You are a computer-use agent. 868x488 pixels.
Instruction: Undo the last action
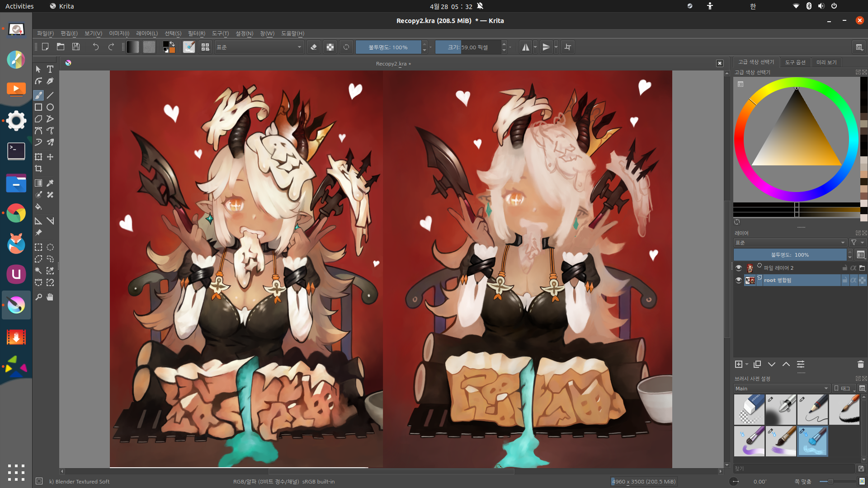click(x=96, y=47)
